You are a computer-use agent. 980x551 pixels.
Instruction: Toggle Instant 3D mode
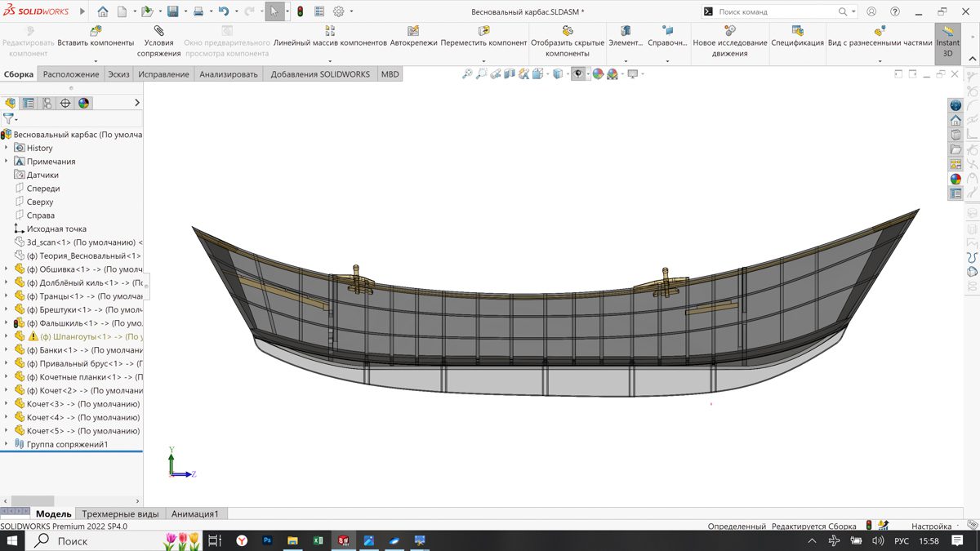tap(947, 37)
